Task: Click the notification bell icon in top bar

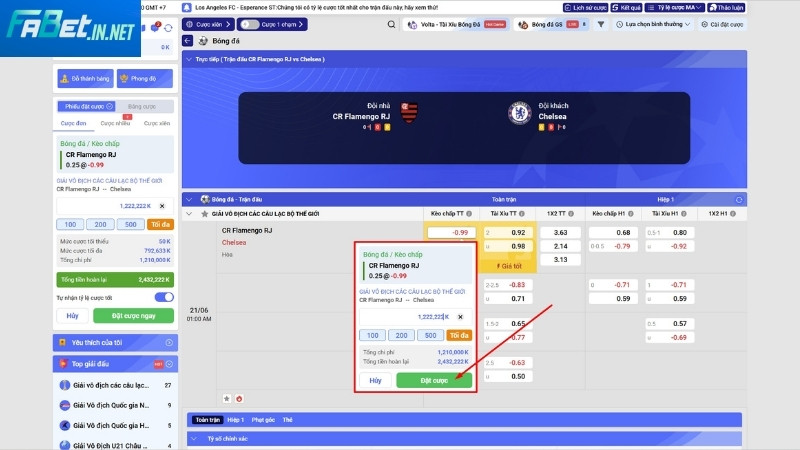Action: [187, 8]
